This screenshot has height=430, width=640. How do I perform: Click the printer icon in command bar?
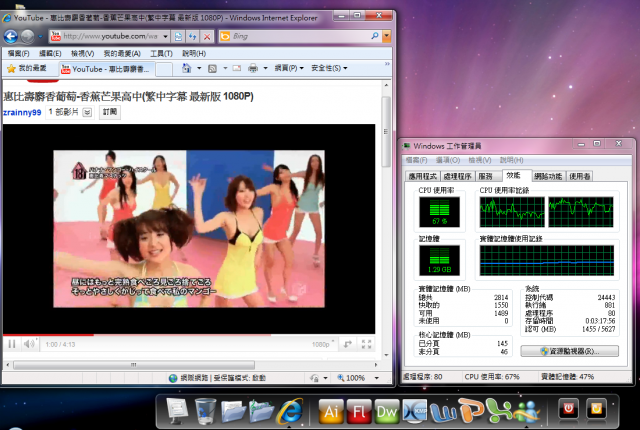click(x=253, y=68)
